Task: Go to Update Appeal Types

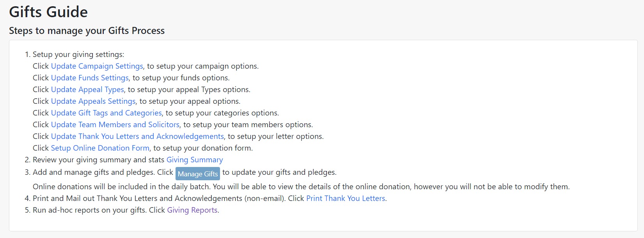Action: [x=87, y=90]
